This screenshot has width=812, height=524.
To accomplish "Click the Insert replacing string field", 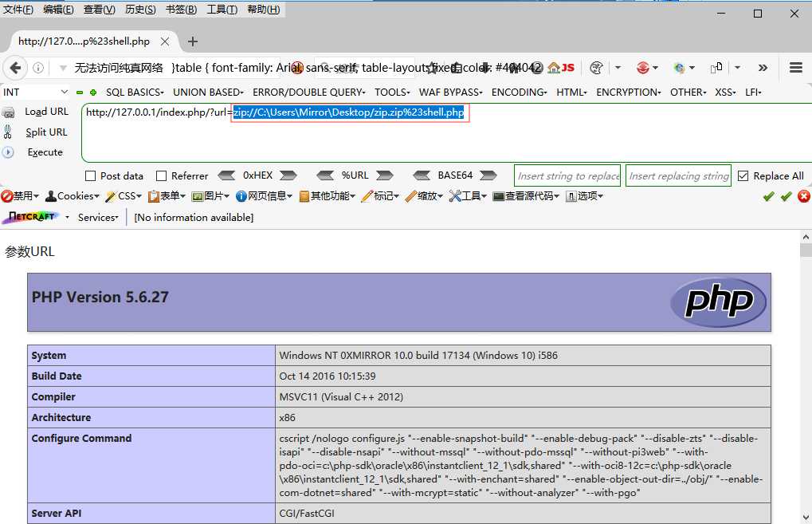I will pyautogui.click(x=678, y=175).
